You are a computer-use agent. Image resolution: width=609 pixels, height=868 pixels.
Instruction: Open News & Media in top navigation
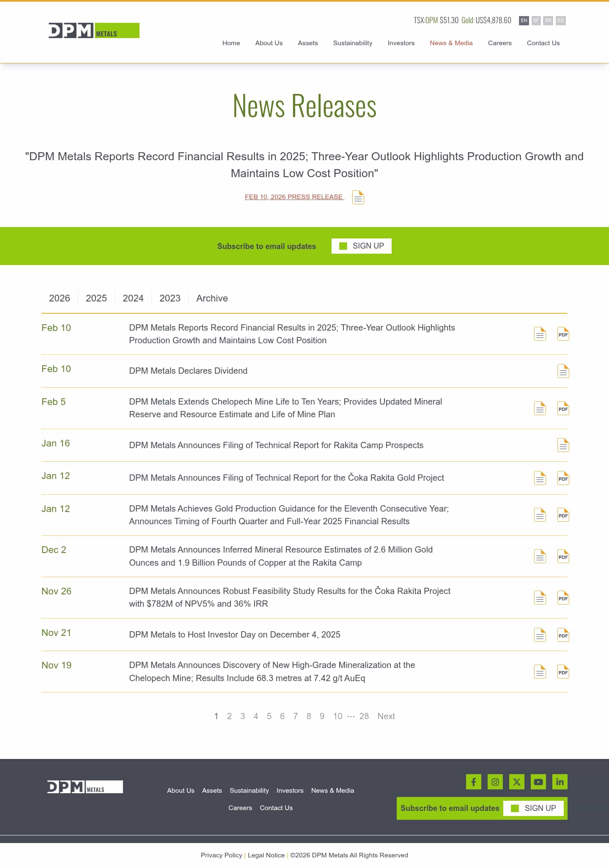451,43
